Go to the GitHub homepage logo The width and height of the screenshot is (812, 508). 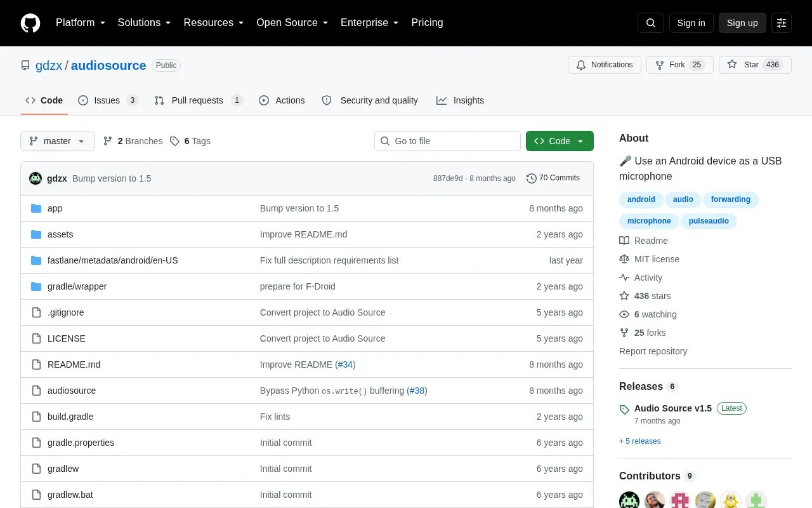click(x=30, y=23)
